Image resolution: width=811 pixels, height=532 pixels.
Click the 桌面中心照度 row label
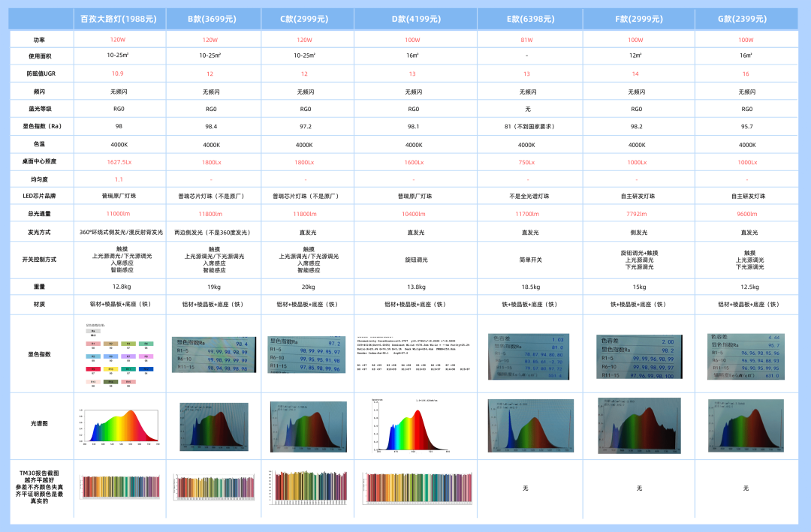click(40, 161)
